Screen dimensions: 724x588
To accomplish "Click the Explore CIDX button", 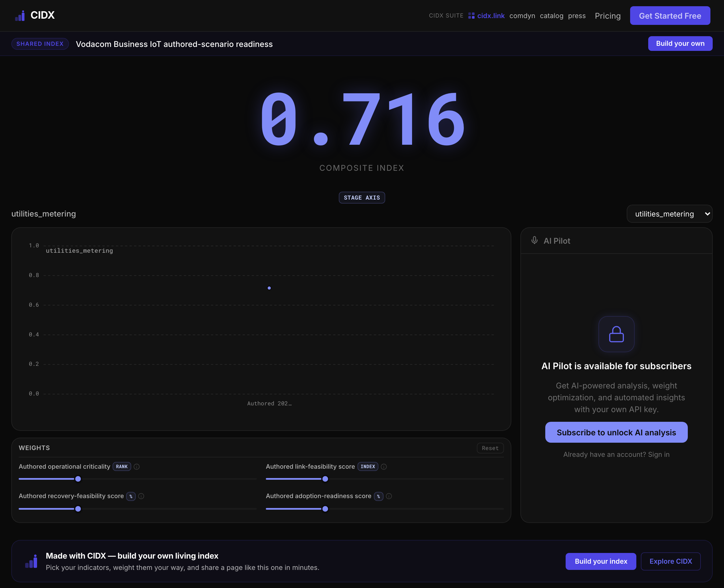I will [671, 562].
